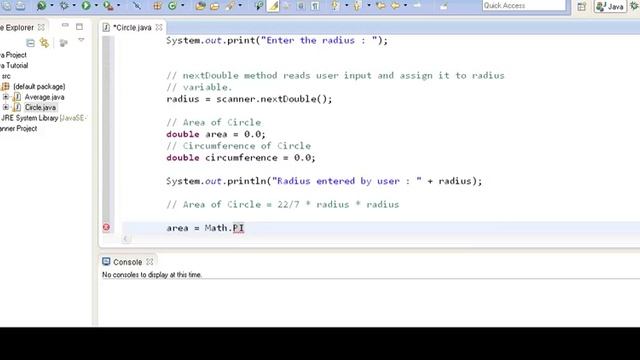The width and height of the screenshot is (640, 360).
Task: Click the Open Type icon
Action: click(x=200, y=5)
